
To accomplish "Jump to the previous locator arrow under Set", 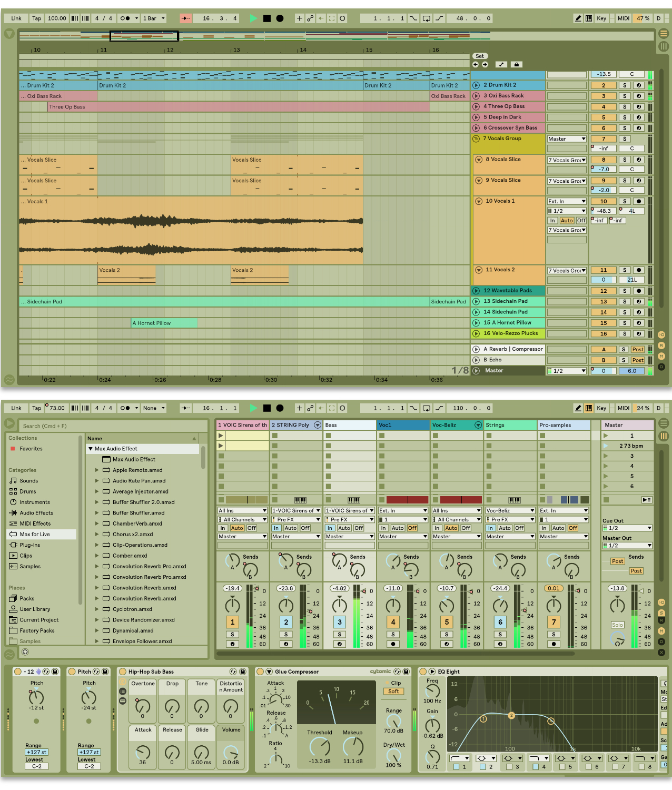I will pos(476,65).
